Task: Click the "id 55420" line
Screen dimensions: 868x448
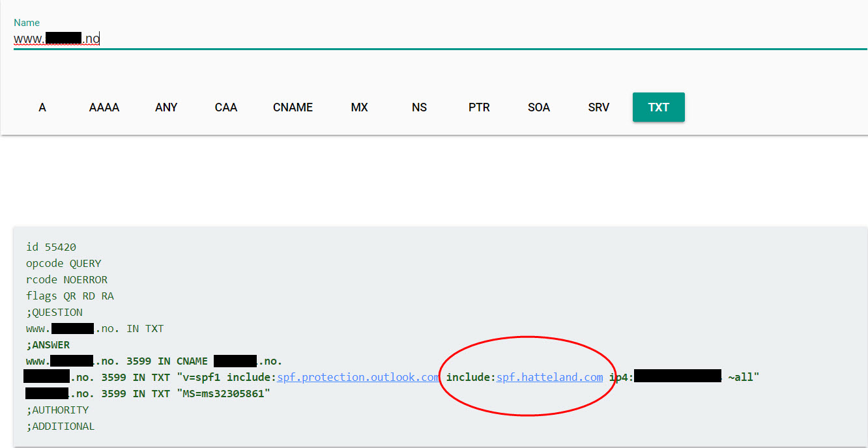Action: pyautogui.click(x=51, y=247)
